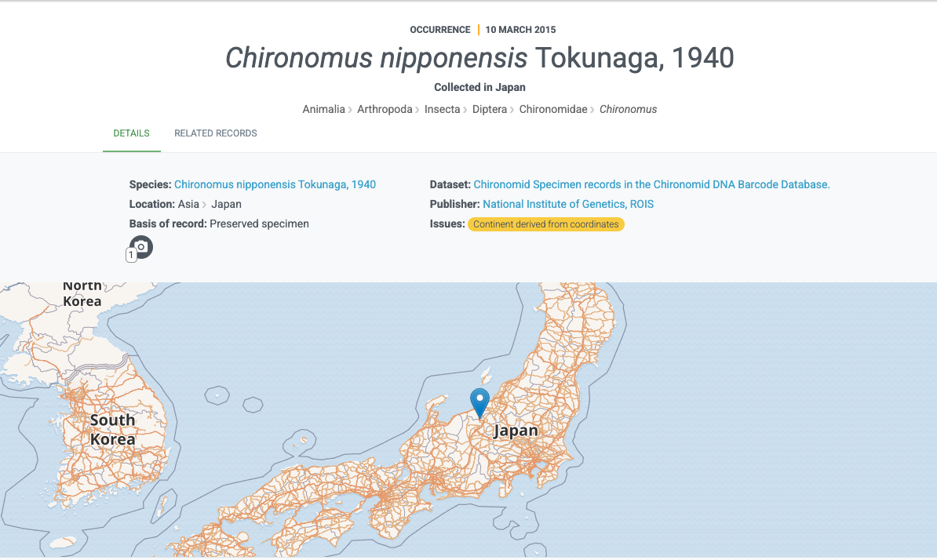The image size is (937, 560).
Task: Select the Chironomus genus breadcrumb
Action: click(628, 109)
